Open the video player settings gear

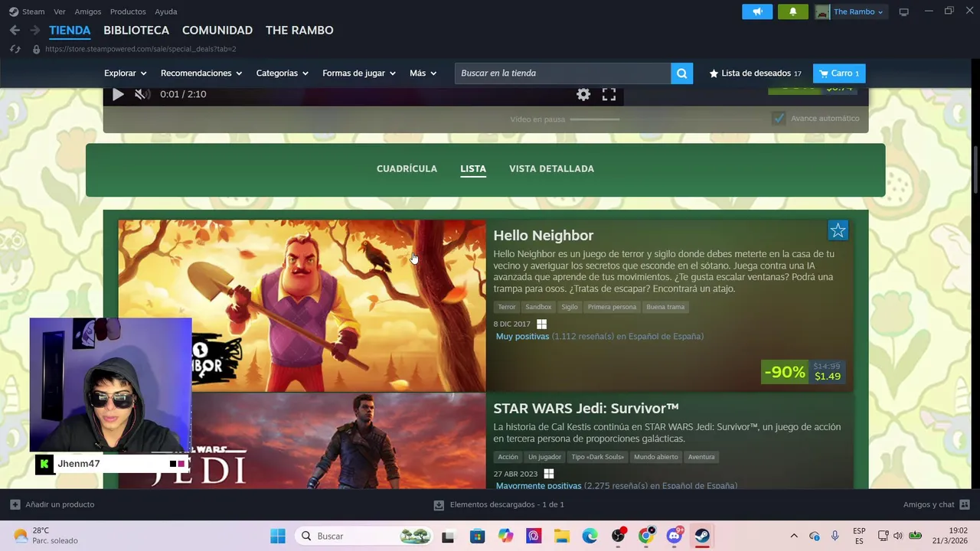(583, 94)
